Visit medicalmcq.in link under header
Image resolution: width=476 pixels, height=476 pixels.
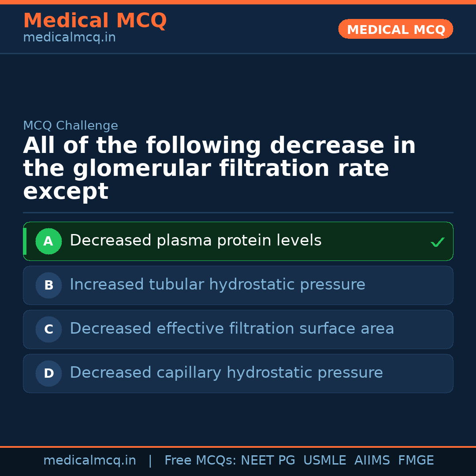(69, 38)
